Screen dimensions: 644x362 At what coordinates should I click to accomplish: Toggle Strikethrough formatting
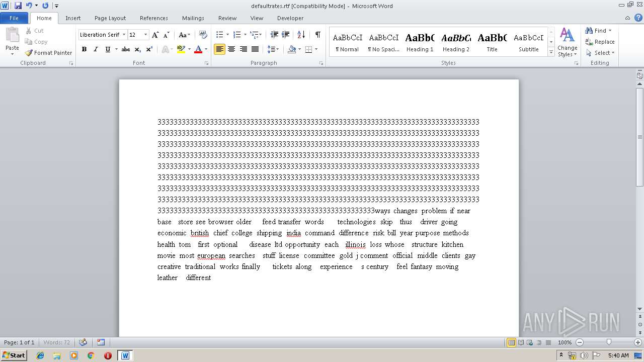[126, 49]
